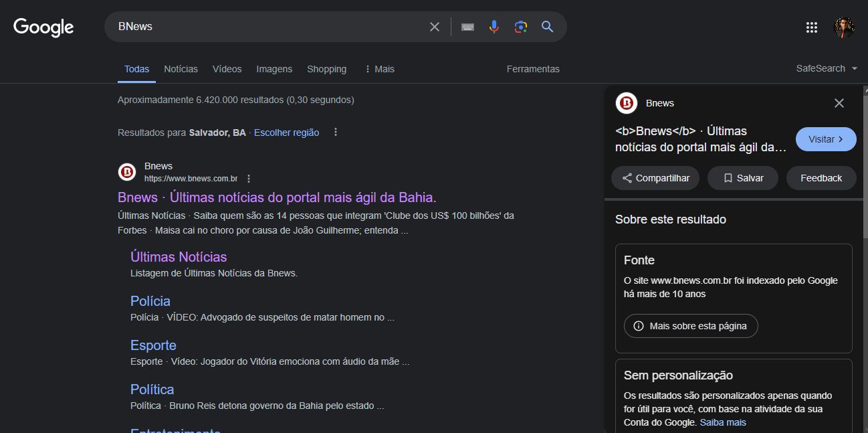868x433 pixels.
Task: Open three-dot menu beside Escolher região
Action: [336, 133]
